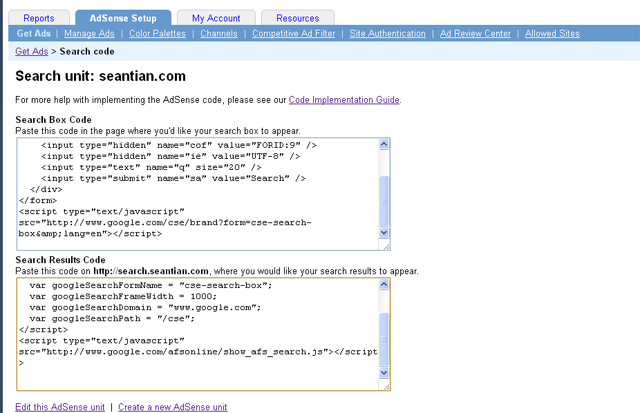Go to Site Authentication

click(387, 33)
